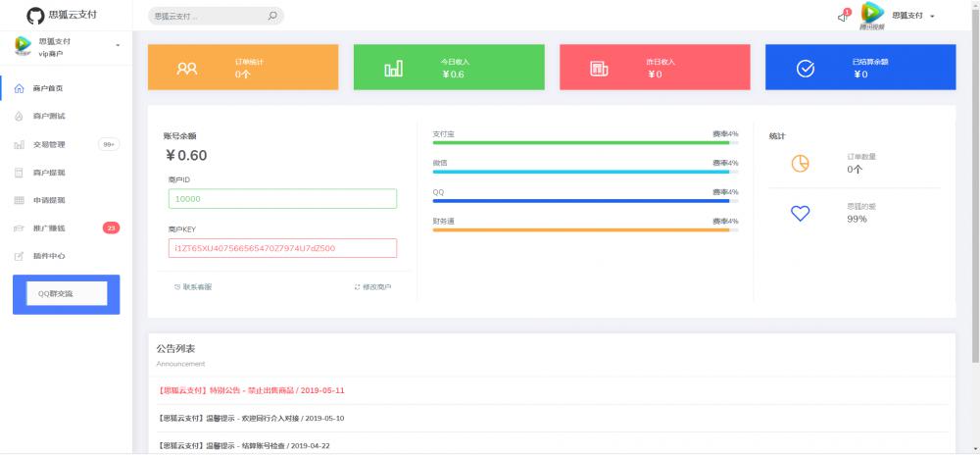Click the calculator icon for 商户提现
980x455 pixels.
tap(19, 173)
